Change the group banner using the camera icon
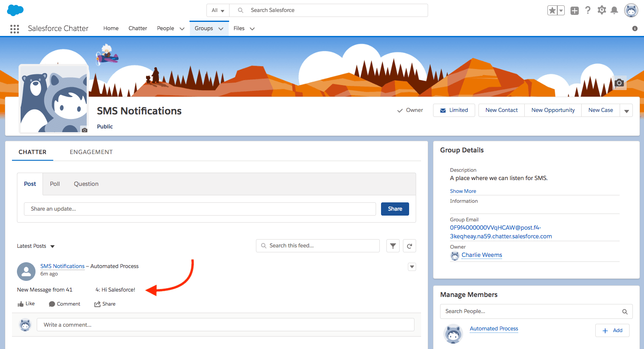Screen dimensions: 644x349 (x=619, y=83)
